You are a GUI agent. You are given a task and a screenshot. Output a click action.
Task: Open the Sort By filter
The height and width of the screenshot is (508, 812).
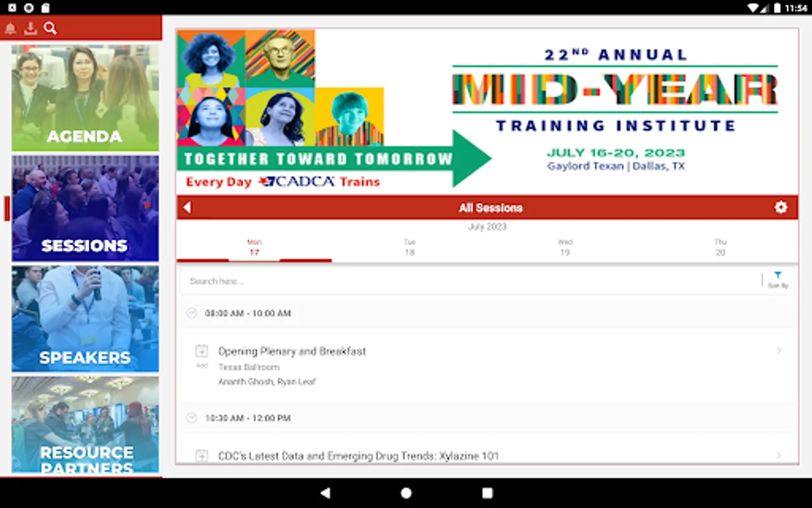coord(778,280)
